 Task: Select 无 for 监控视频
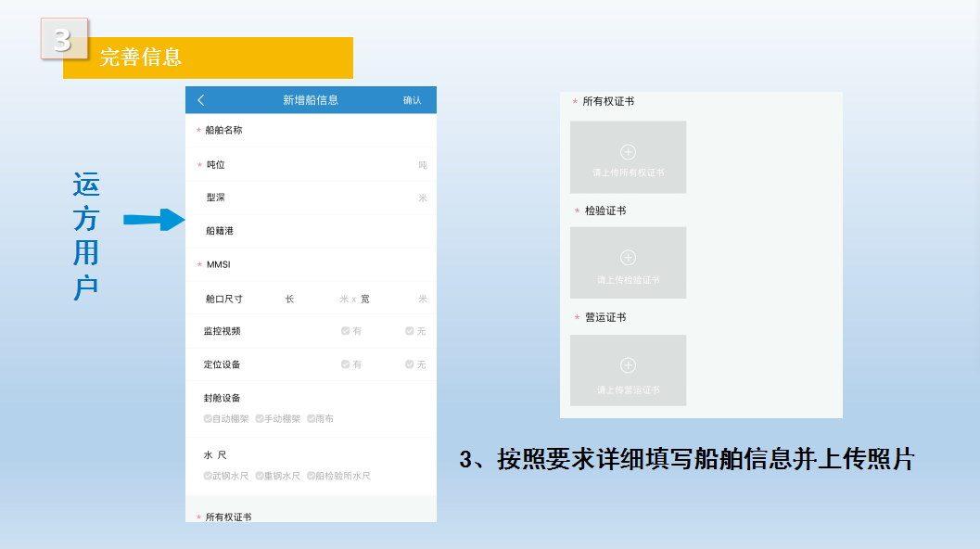pos(410,331)
